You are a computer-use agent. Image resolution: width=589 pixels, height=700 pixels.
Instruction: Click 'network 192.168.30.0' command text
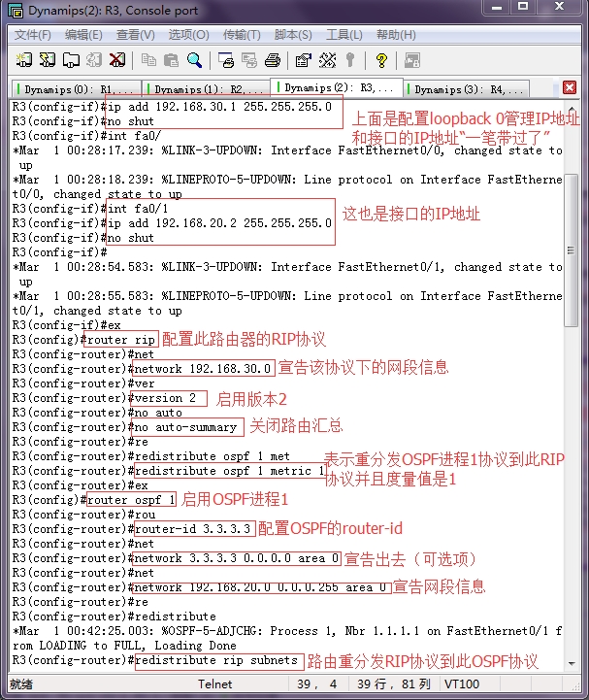click(x=202, y=369)
